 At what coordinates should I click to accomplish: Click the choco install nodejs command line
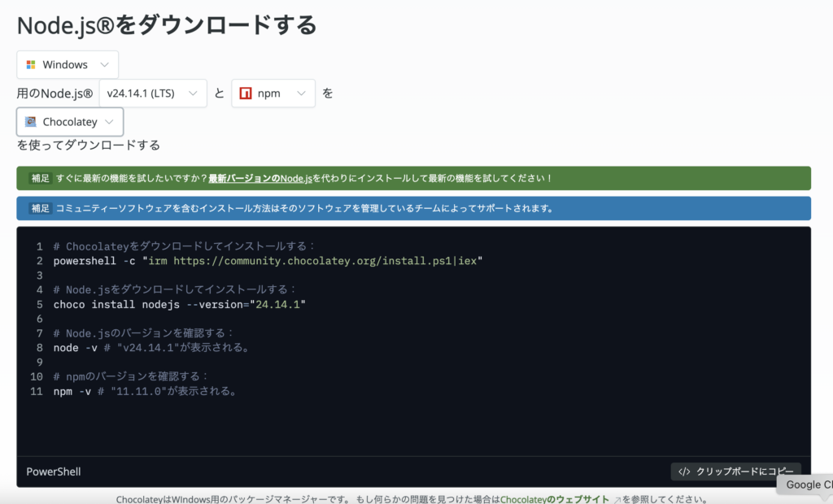[x=179, y=304]
